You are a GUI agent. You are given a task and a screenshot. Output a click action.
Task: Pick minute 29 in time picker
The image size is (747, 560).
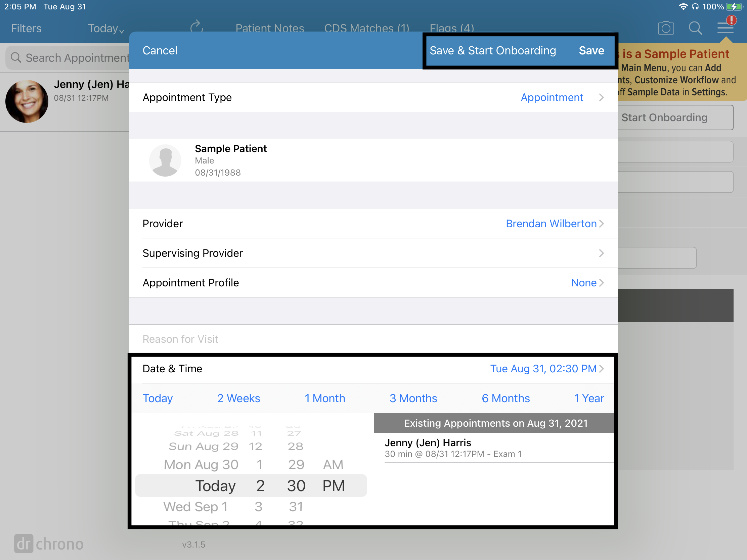tap(296, 464)
